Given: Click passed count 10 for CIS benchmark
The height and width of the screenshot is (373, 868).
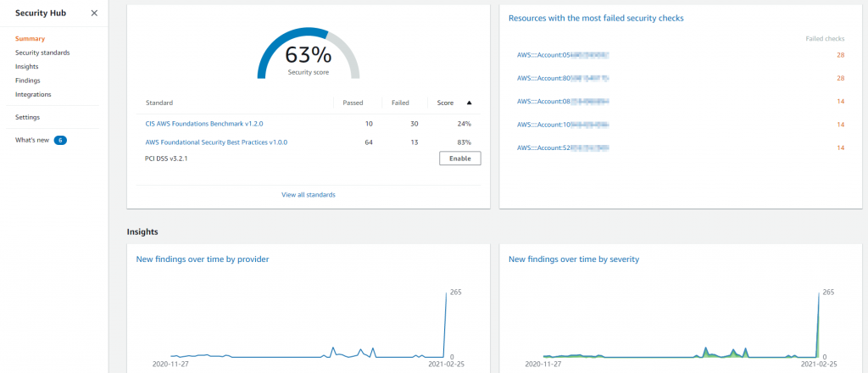Looking at the screenshot, I should click(x=369, y=124).
